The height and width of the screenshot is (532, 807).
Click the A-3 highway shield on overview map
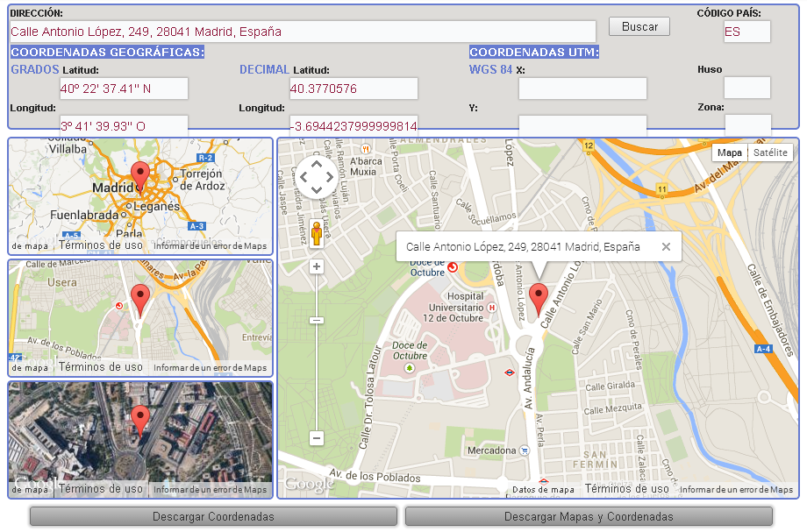[x=197, y=225]
